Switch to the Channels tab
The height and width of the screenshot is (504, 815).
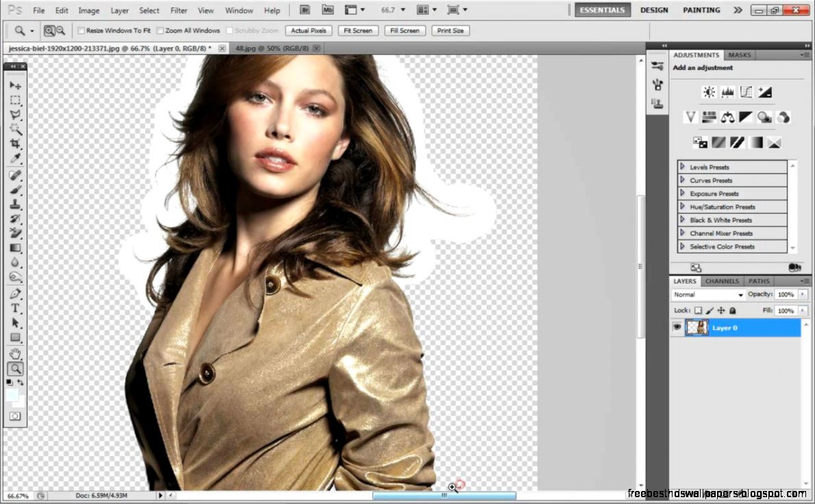click(x=722, y=281)
